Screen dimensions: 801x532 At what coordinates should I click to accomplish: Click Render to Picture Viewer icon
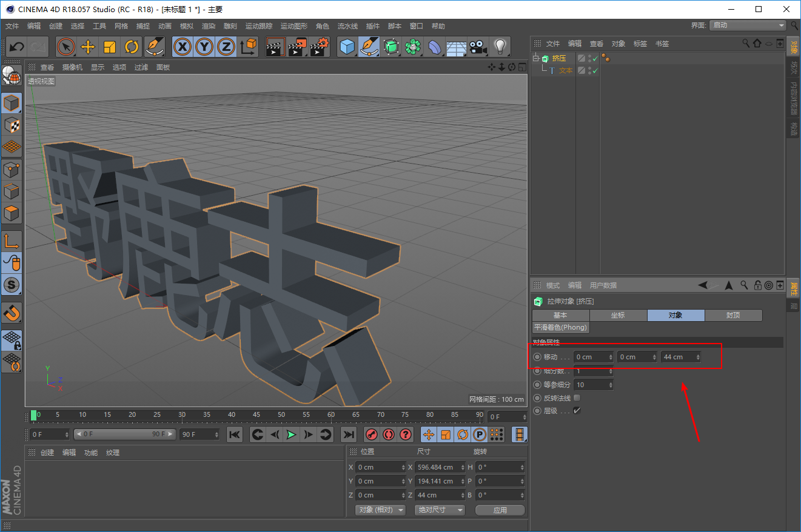(x=297, y=47)
